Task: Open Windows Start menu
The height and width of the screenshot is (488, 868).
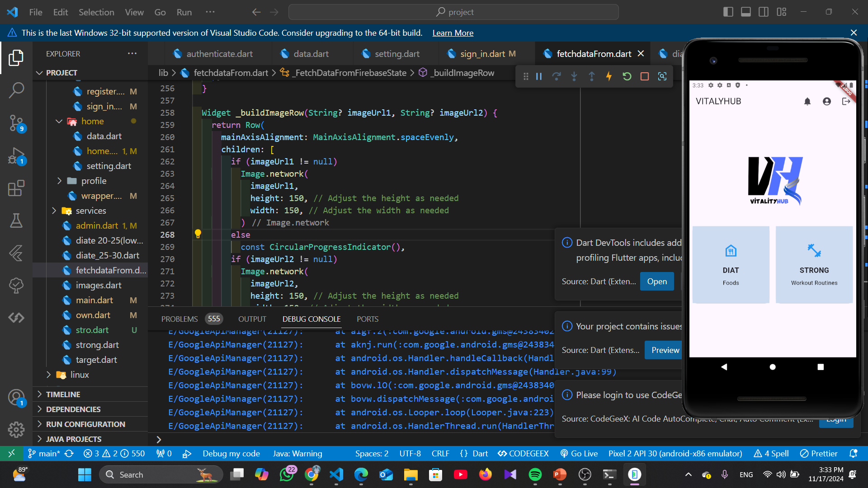Action: point(85,474)
